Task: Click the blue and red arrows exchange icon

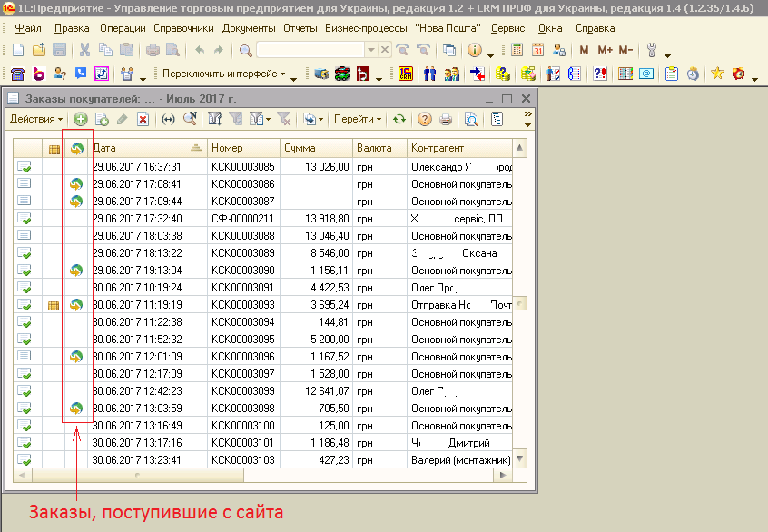Action: [478, 74]
